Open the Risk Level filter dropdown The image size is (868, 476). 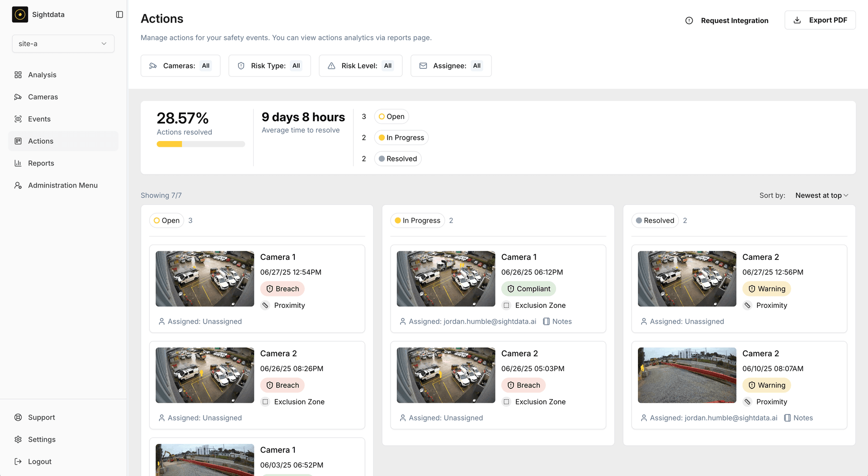click(x=360, y=66)
